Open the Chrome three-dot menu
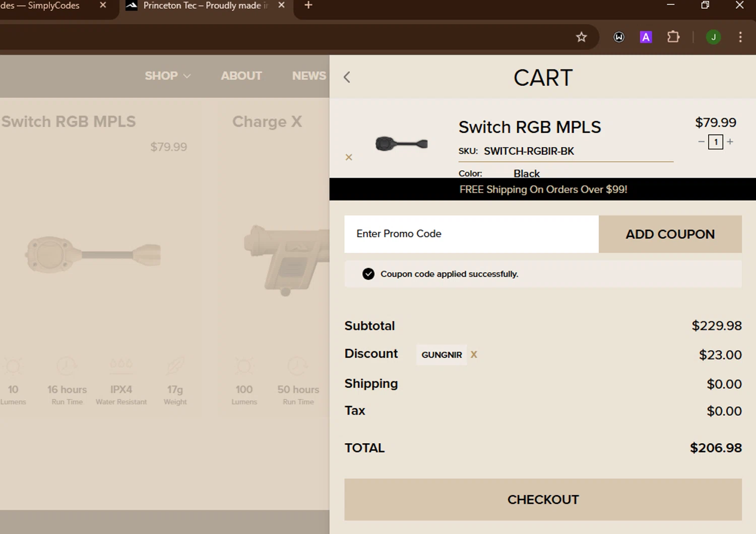The image size is (756, 534). coord(740,37)
